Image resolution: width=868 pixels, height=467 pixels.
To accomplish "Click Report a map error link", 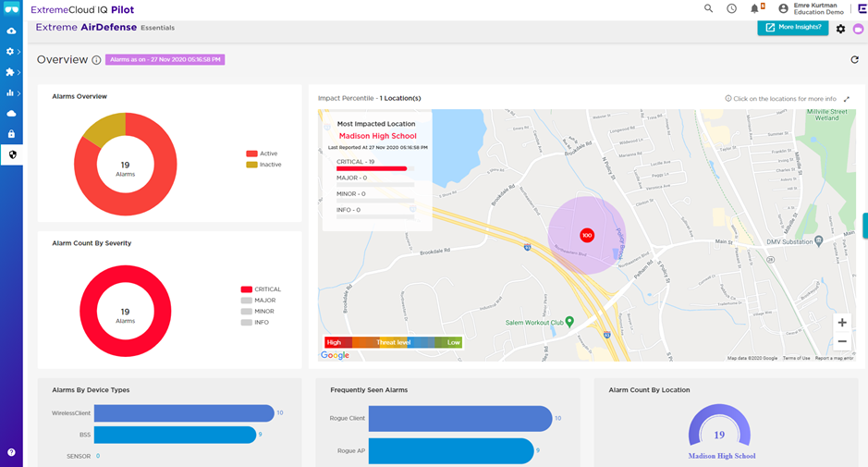I will pos(834,359).
